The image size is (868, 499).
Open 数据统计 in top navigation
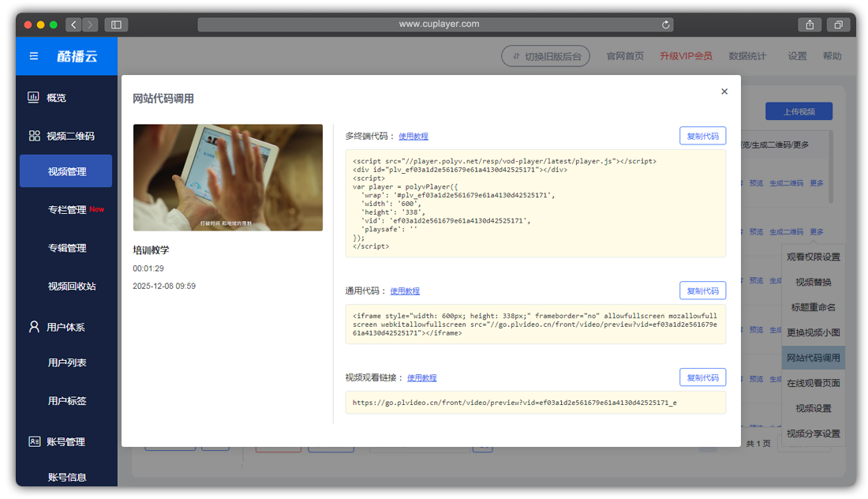[747, 56]
